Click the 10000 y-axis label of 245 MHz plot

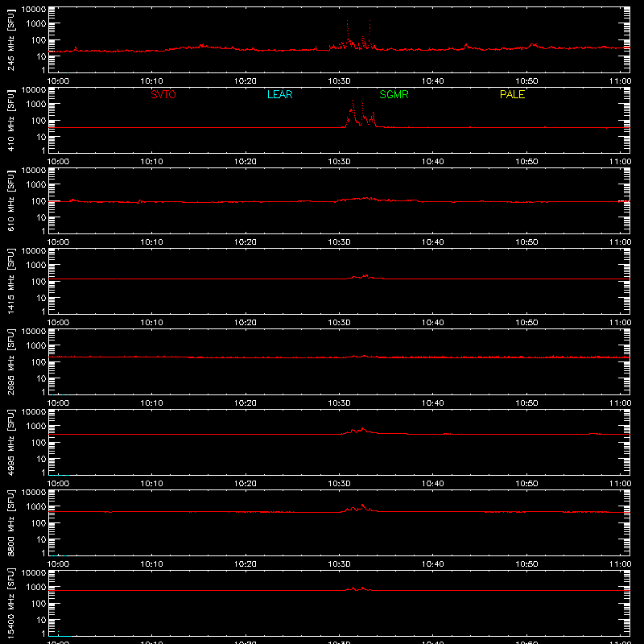point(34,10)
